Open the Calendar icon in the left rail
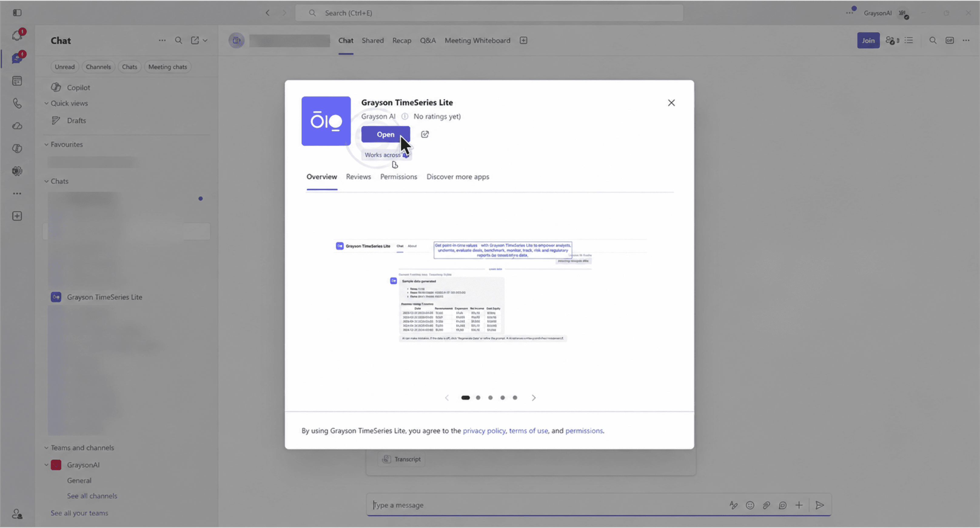 (17, 81)
